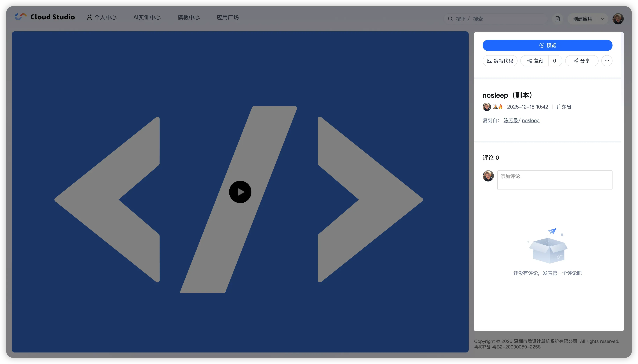638x364 pixels.
Task: Click the author avatar beside the date
Action: coord(486,107)
